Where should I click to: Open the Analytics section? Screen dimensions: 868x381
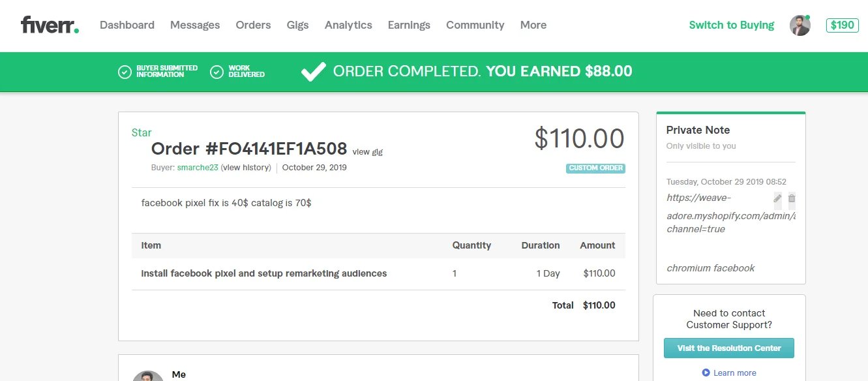(x=348, y=25)
